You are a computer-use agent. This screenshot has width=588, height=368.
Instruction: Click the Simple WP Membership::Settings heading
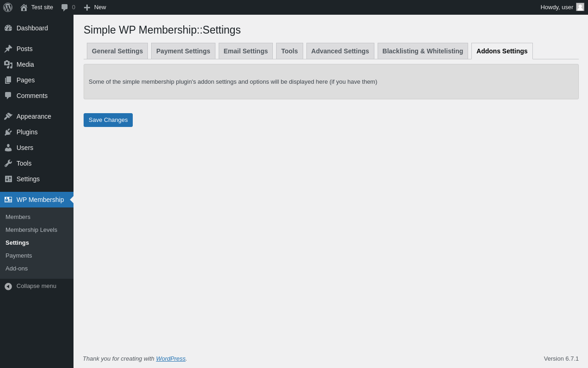[x=162, y=30]
